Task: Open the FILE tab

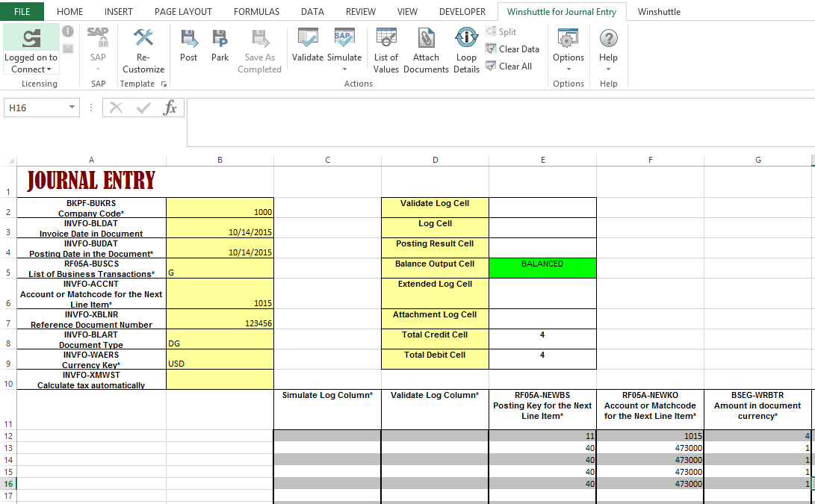Action: pyautogui.click(x=22, y=11)
